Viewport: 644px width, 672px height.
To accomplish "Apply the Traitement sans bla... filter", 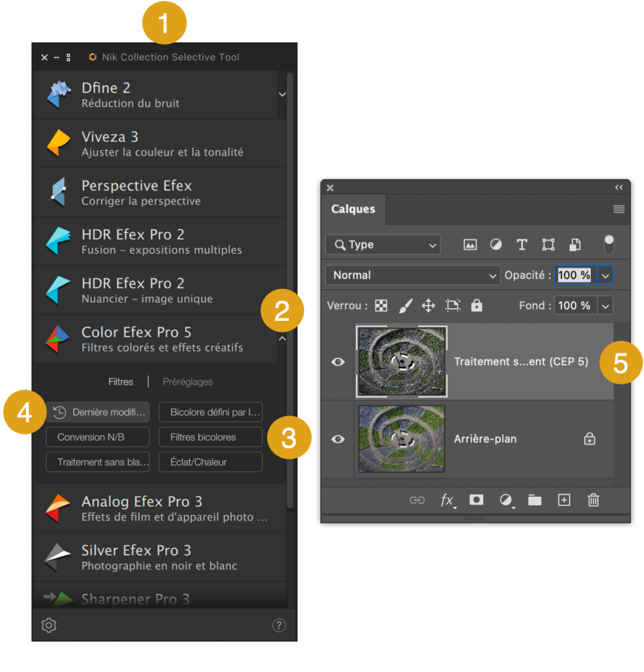I will 98,462.
